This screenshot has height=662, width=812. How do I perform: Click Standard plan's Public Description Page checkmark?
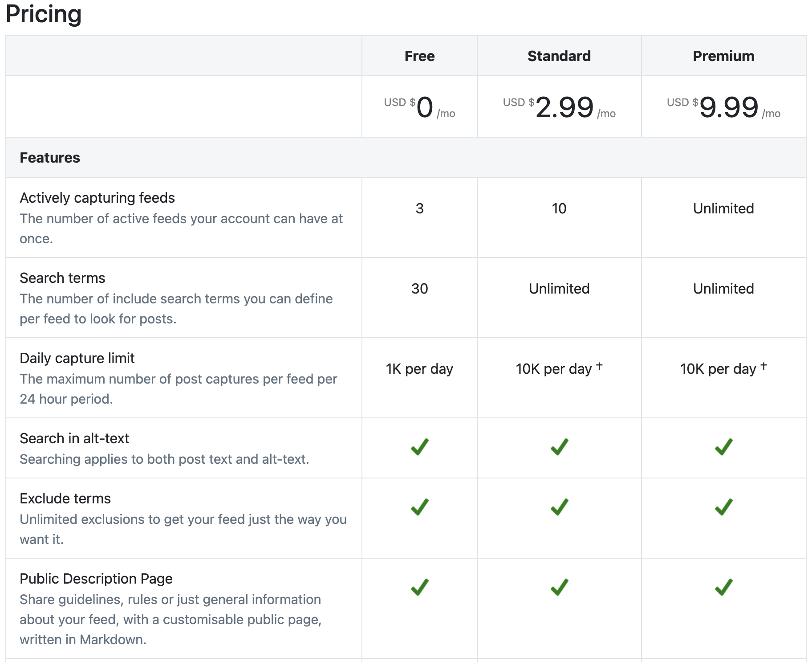tap(559, 587)
